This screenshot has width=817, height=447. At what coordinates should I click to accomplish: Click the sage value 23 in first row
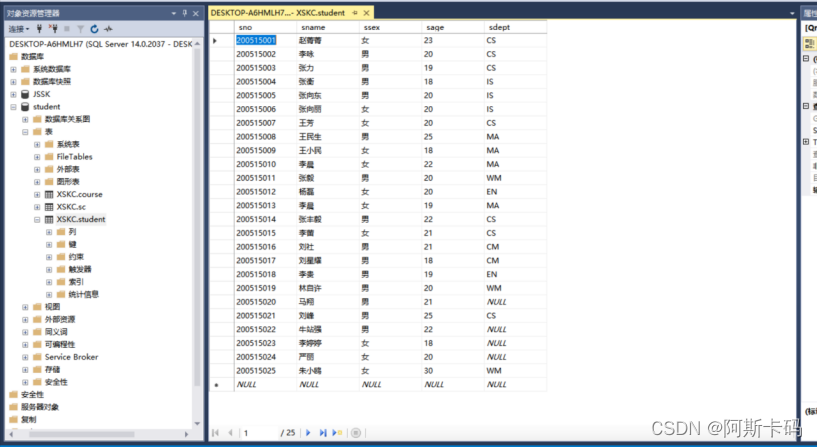click(453, 41)
